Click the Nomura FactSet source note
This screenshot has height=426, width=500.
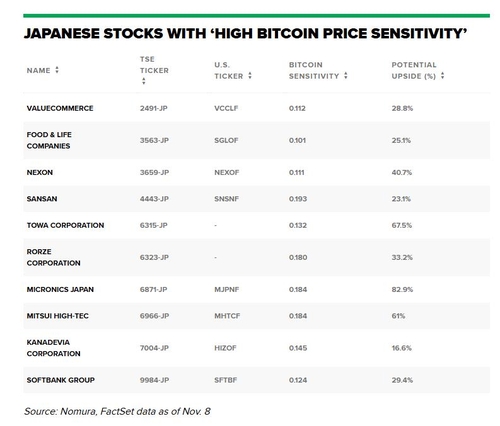point(117,411)
